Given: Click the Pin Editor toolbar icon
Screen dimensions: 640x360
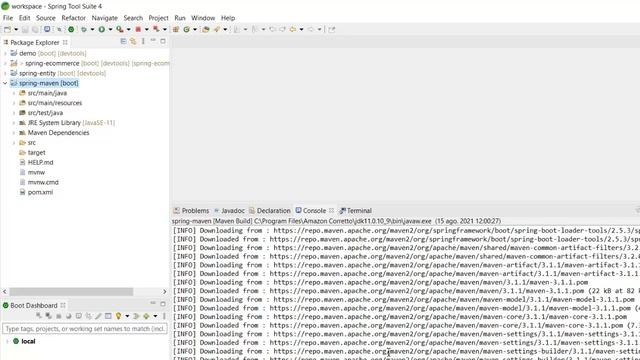Looking at the screenshot, I should [x=331, y=29].
